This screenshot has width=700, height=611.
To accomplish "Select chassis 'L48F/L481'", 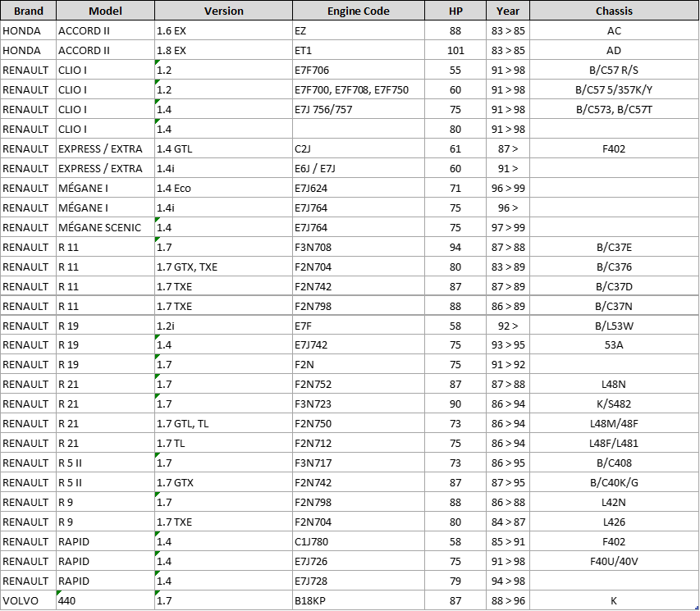I will pyautogui.click(x=615, y=443).
